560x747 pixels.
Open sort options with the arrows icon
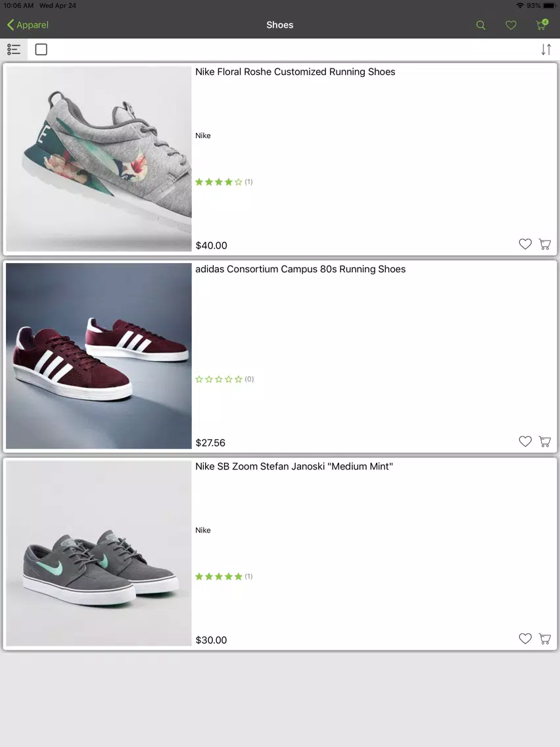pos(546,49)
